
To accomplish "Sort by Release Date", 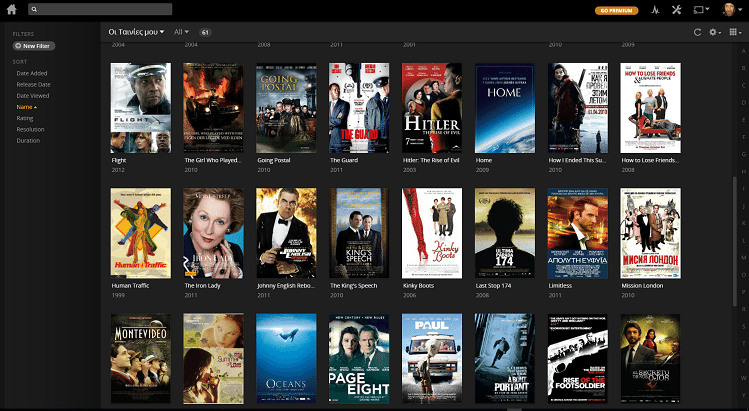I will click(x=33, y=85).
